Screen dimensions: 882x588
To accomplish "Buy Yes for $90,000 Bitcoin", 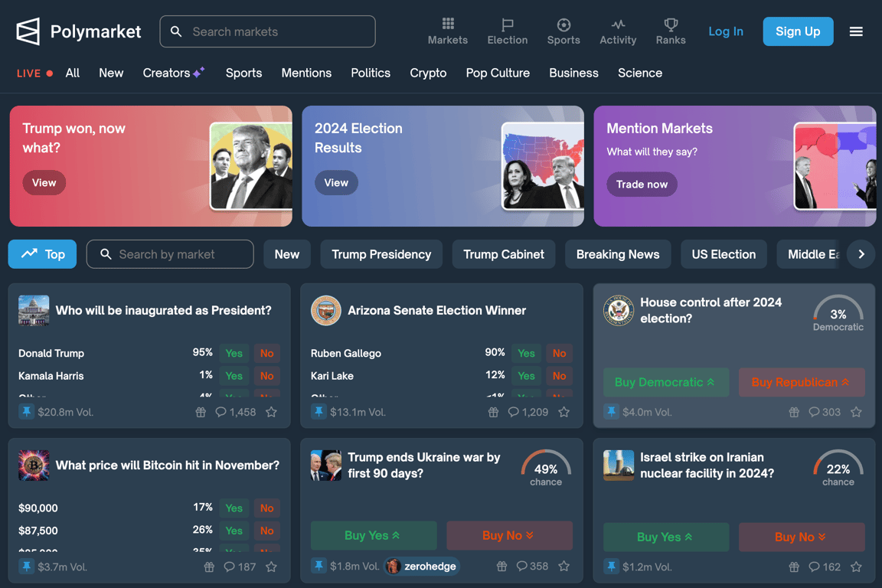I will click(x=234, y=508).
